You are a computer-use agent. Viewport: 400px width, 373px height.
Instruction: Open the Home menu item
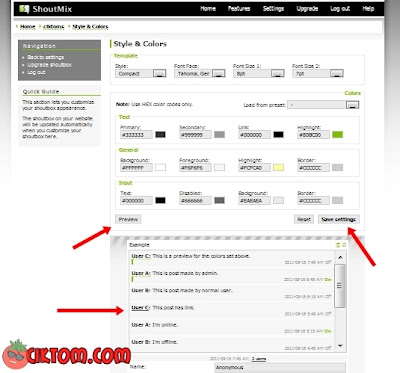[208, 9]
